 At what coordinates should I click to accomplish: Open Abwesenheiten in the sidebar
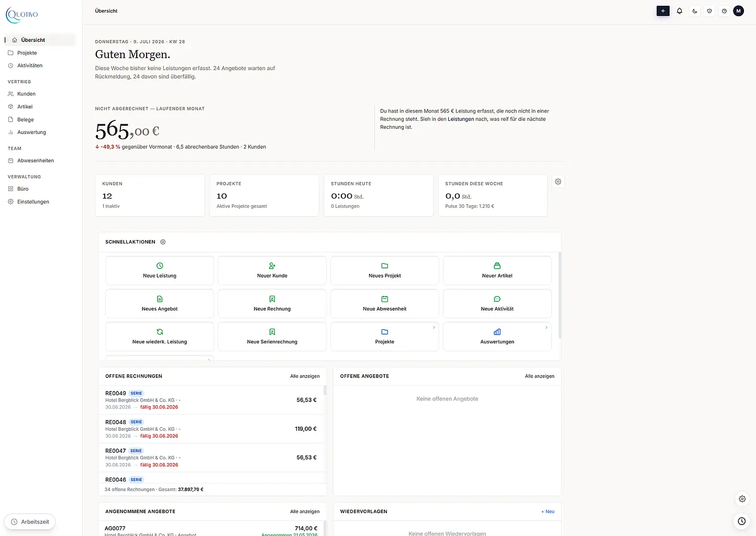pyautogui.click(x=40, y=160)
